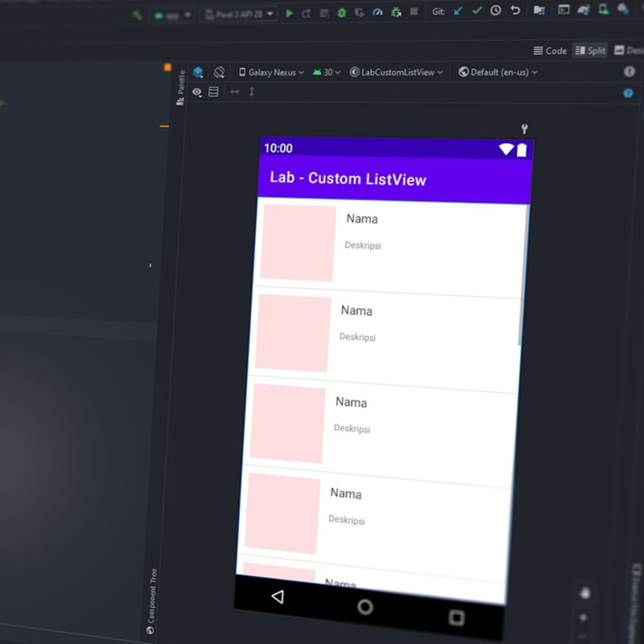Click the wrench icon above the preview
Image resolution: width=644 pixels, height=644 pixels.
coord(524,129)
